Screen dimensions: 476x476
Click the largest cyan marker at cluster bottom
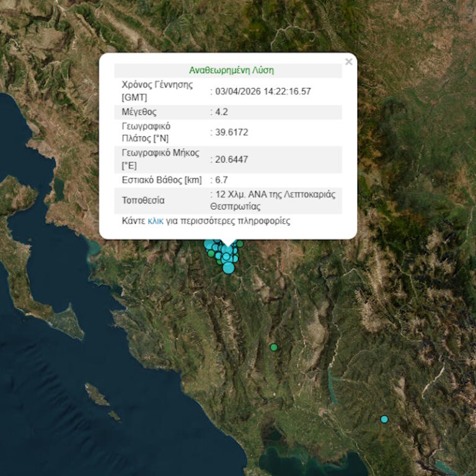click(228, 268)
